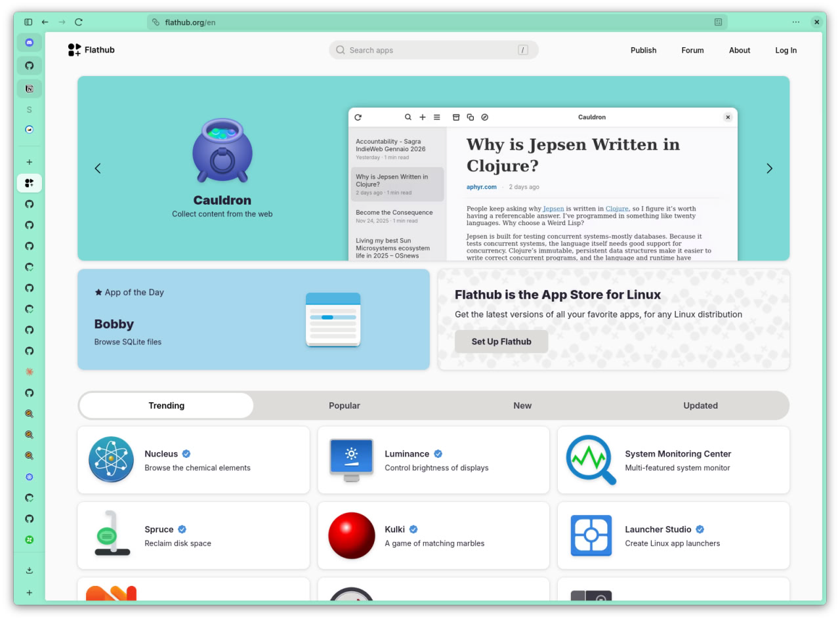Click the slash shortcut badge in the search box
This screenshot has height=620, width=840.
coord(523,50)
